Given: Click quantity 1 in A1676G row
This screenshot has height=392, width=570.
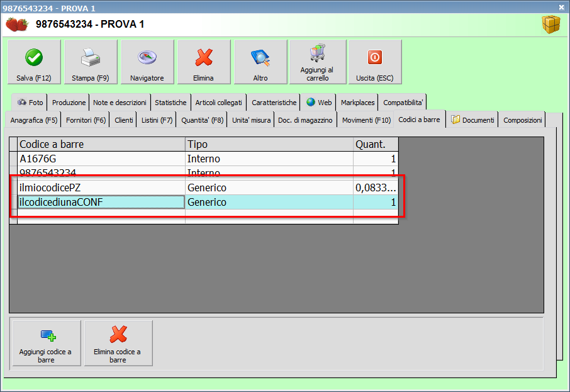Looking at the screenshot, I should [376, 159].
